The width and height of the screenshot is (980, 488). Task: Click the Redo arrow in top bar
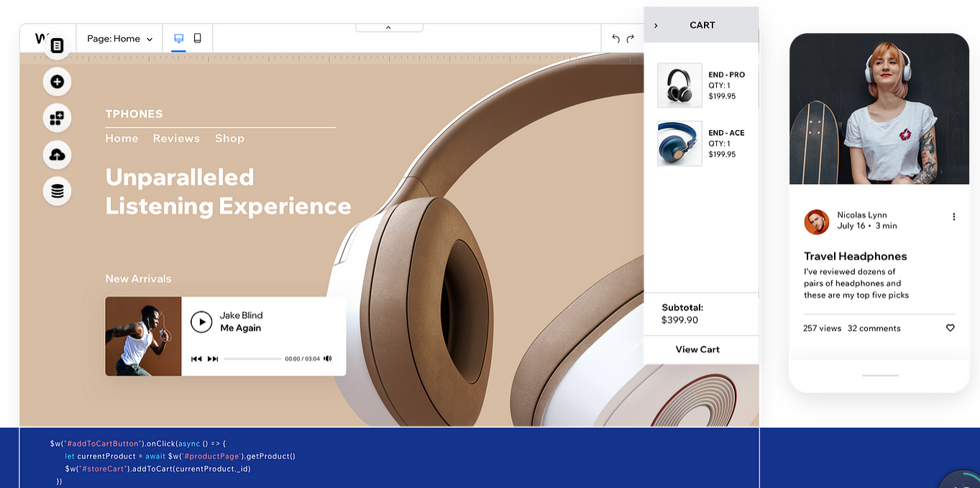click(631, 39)
